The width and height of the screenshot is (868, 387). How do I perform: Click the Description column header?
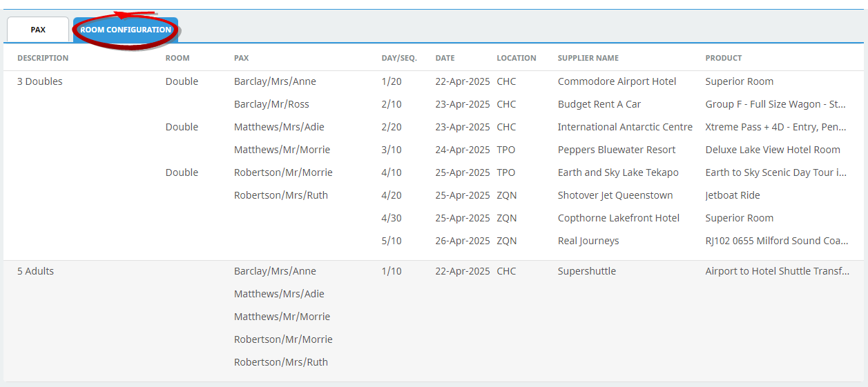point(43,58)
